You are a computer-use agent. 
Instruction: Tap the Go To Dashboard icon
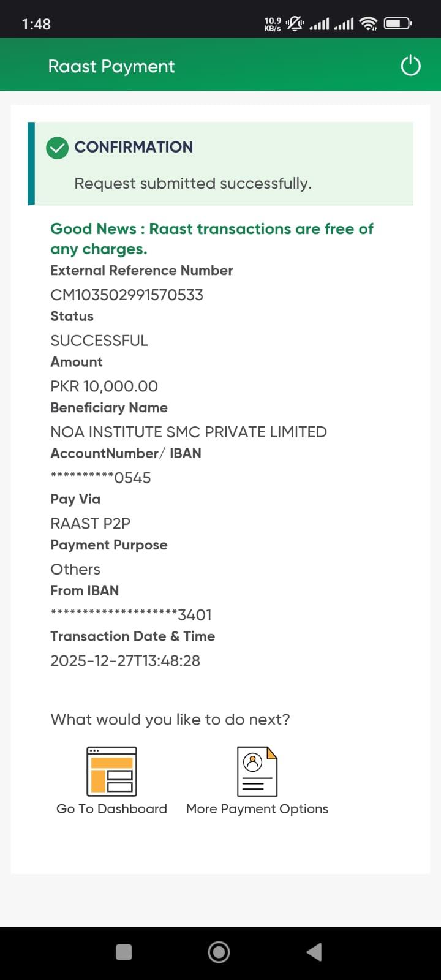[x=111, y=771]
